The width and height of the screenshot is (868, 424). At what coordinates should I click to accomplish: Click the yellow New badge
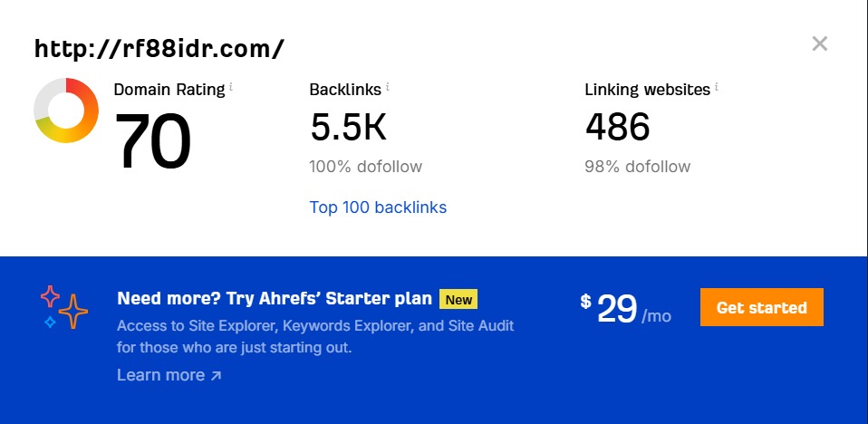click(458, 300)
